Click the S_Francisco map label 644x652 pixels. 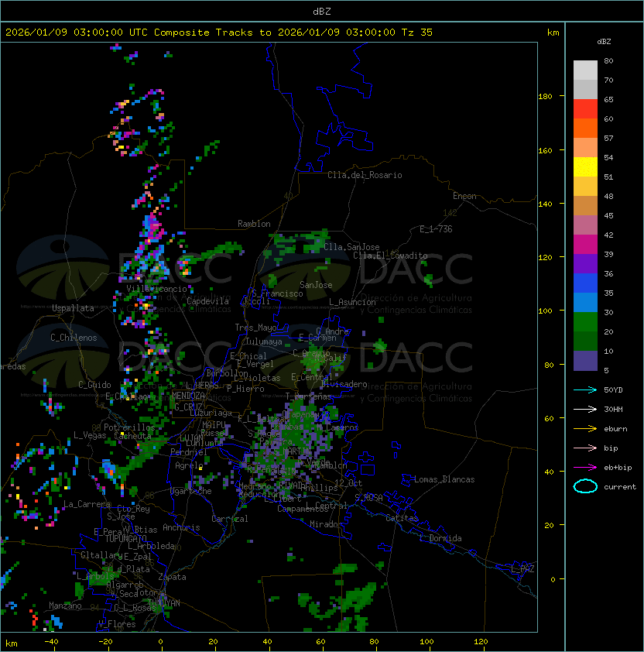click(277, 293)
